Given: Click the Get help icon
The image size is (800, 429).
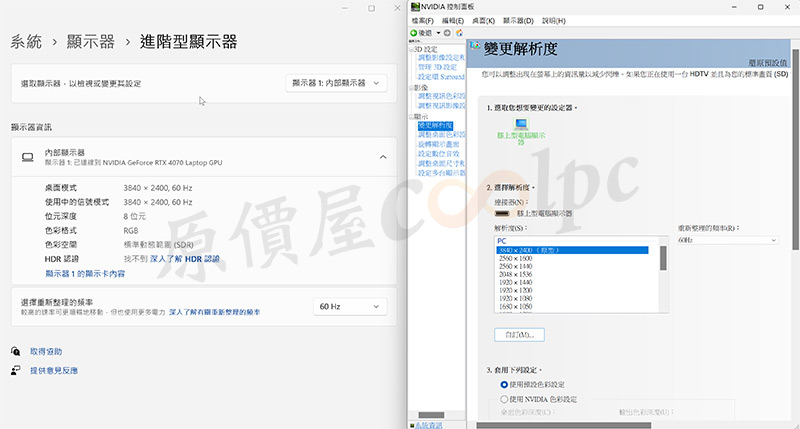Looking at the screenshot, I should (16, 351).
